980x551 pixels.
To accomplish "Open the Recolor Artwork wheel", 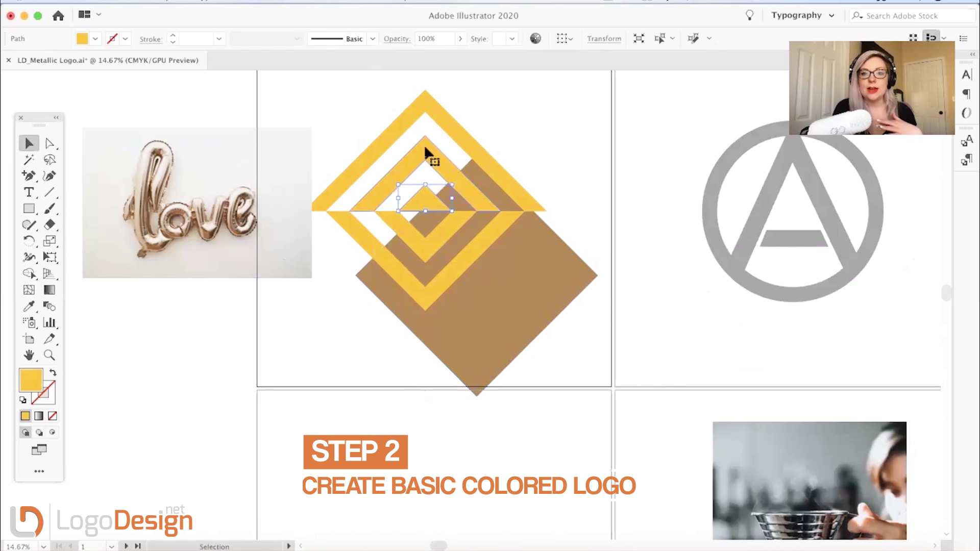I will click(535, 38).
